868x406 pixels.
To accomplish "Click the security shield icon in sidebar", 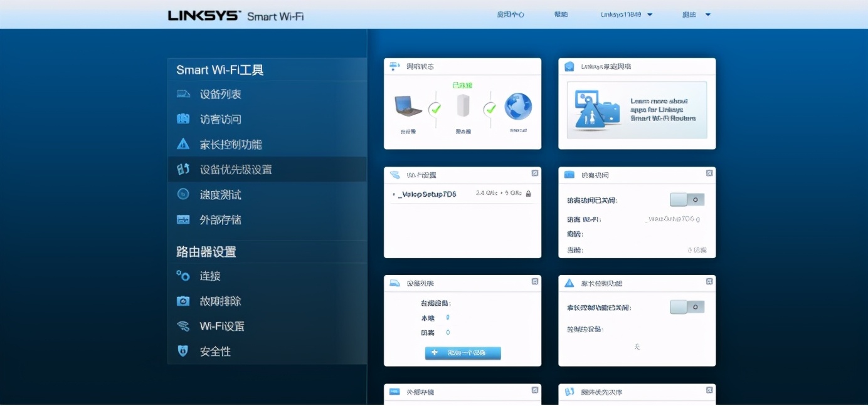I will tap(183, 351).
